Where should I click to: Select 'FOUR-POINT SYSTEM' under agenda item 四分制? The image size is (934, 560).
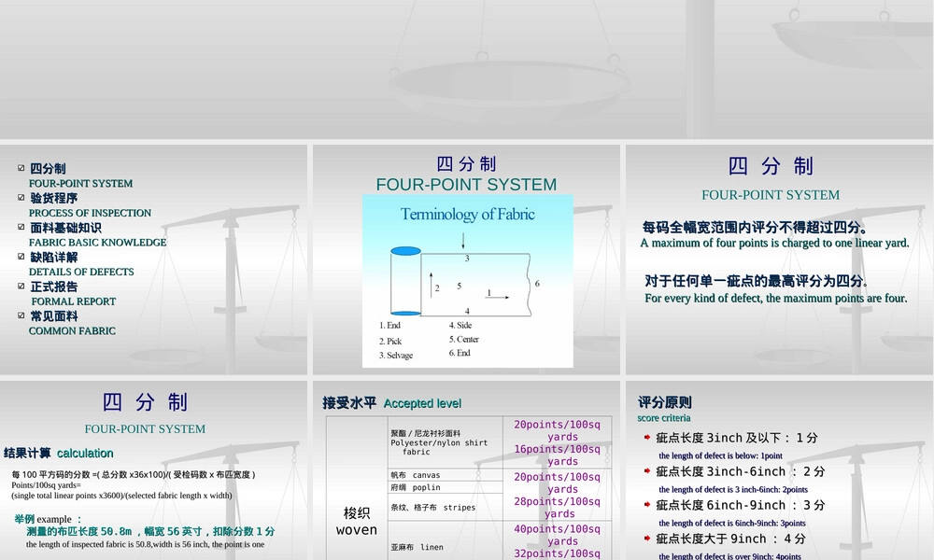[x=80, y=183]
